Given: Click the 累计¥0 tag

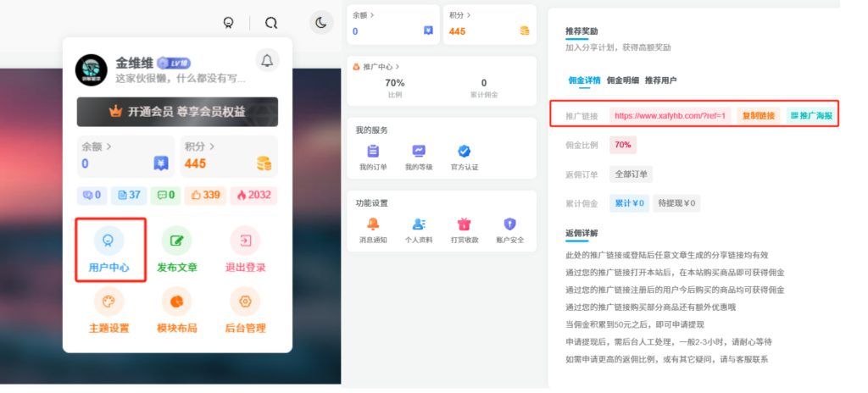Looking at the screenshot, I should click(630, 203).
